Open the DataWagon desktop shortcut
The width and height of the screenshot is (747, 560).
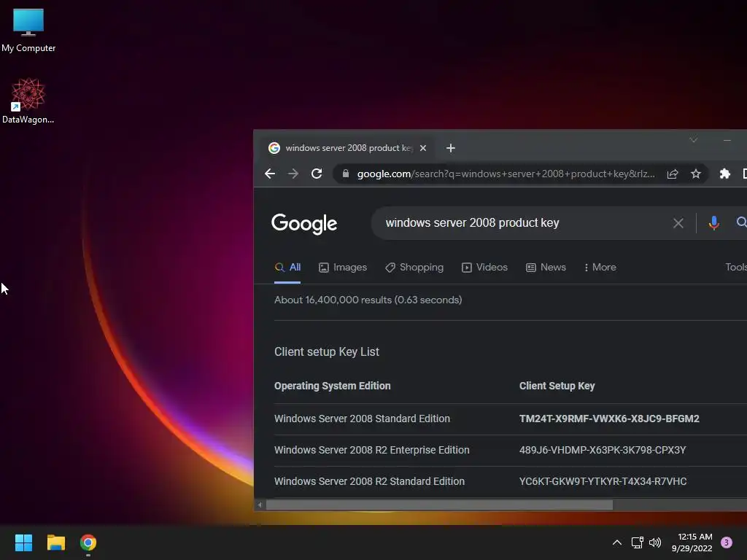[x=28, y=101]
